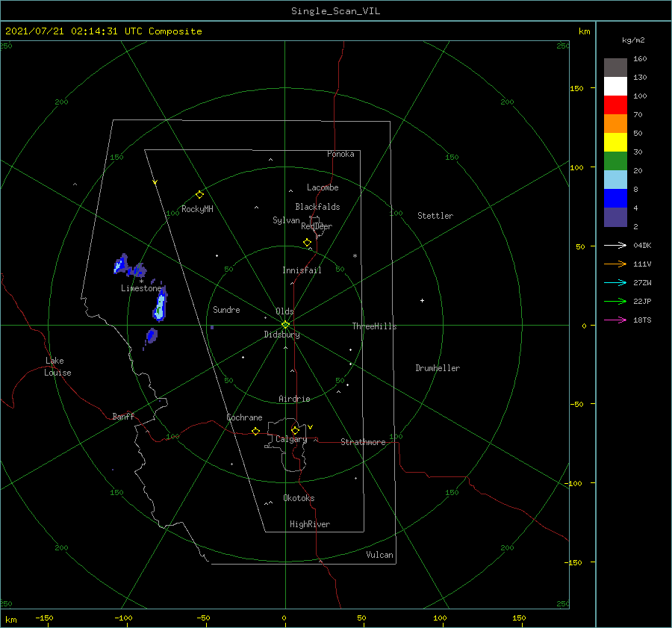
Task: Click the RockyMH label
Action: click(197, 209)
